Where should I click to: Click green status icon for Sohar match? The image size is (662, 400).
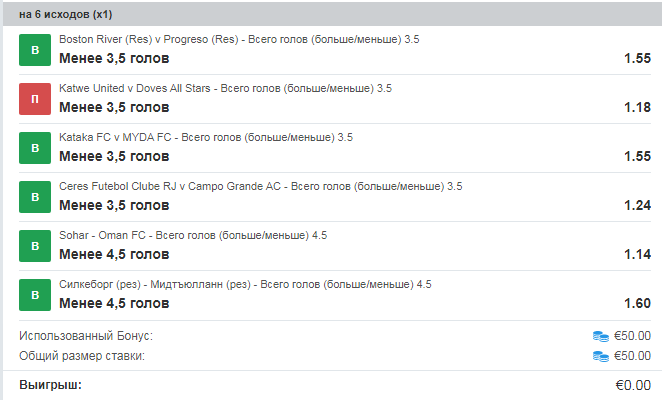35,246
